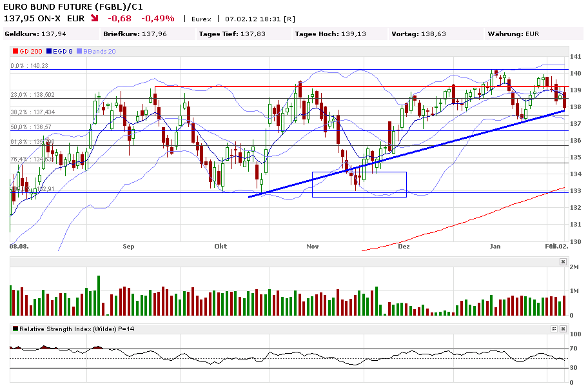Click the Sep month label on time axis

(x=128, y=247)
